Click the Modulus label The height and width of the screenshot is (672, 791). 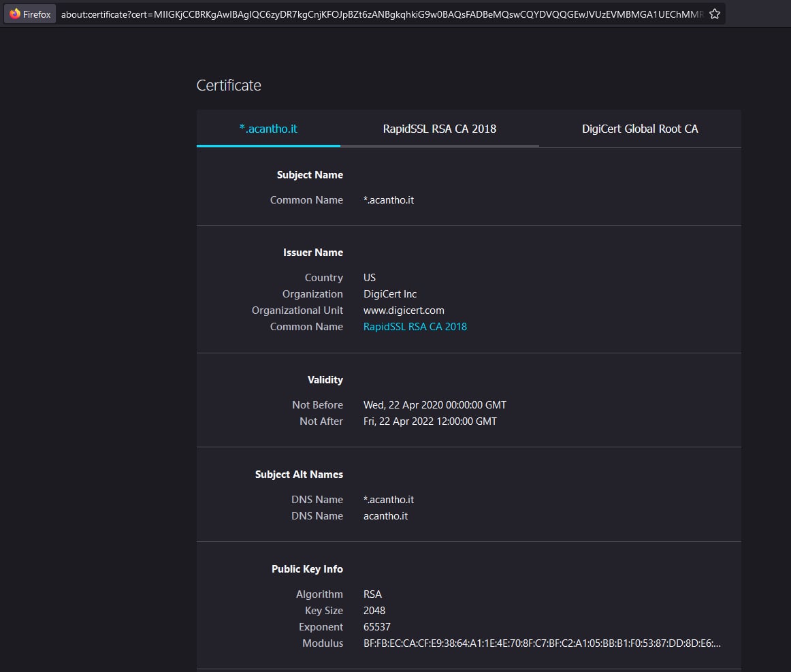tap(323, 643)
